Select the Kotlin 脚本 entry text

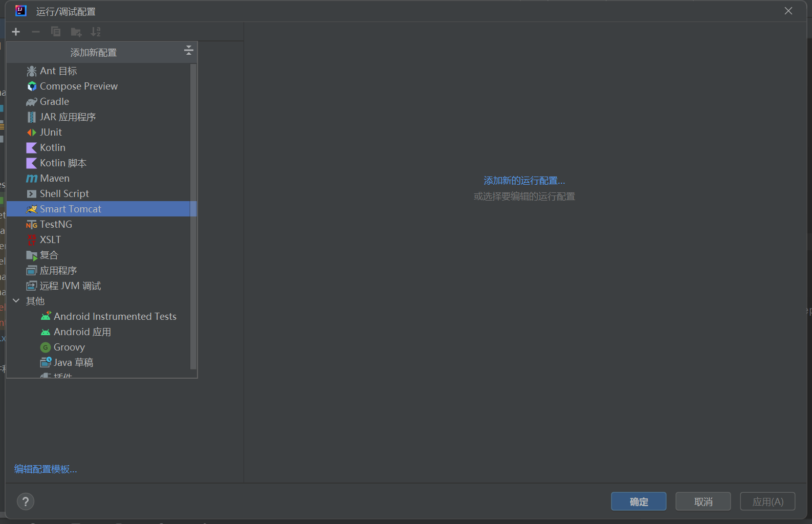click(x=63, y=163)
